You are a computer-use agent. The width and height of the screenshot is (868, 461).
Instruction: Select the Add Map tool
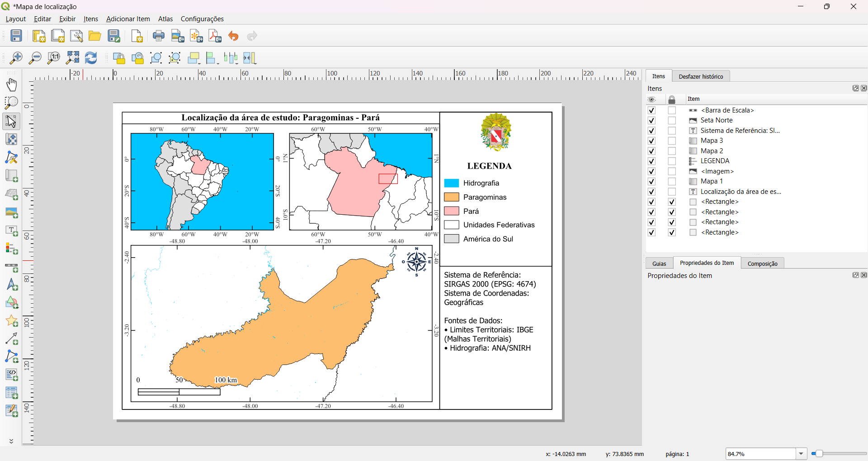coord(11,176)
